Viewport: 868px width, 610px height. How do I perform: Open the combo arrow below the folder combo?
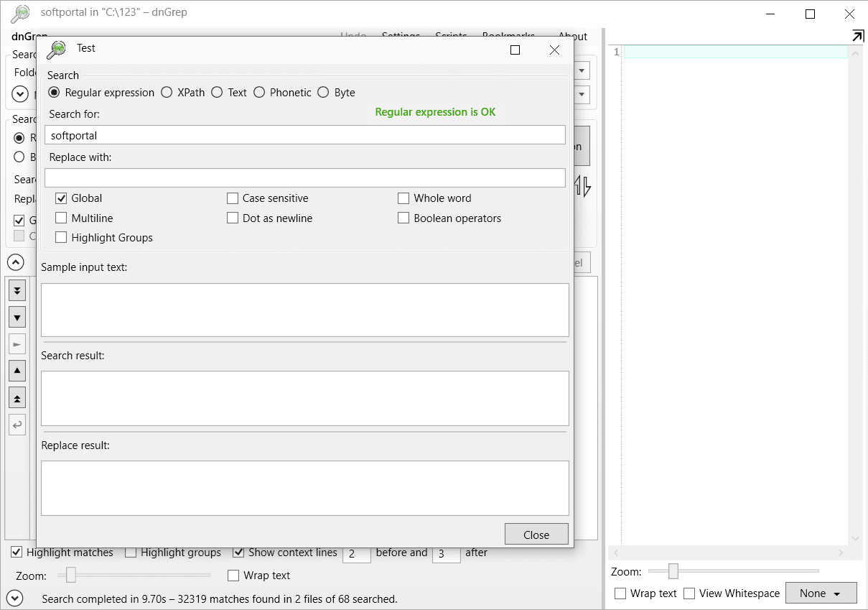[582, 95]
